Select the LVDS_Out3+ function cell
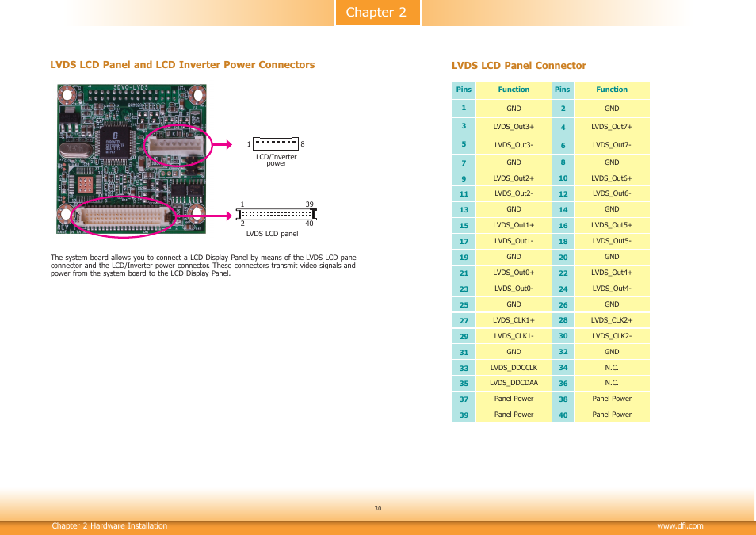The width and height of the screenshot is (756, 535). coord(514,127)
